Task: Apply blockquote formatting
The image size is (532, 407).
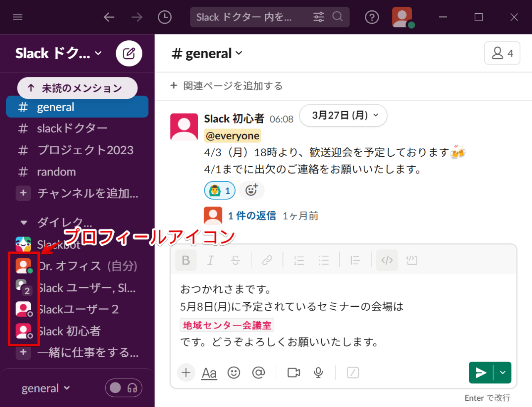Action: 355,260
